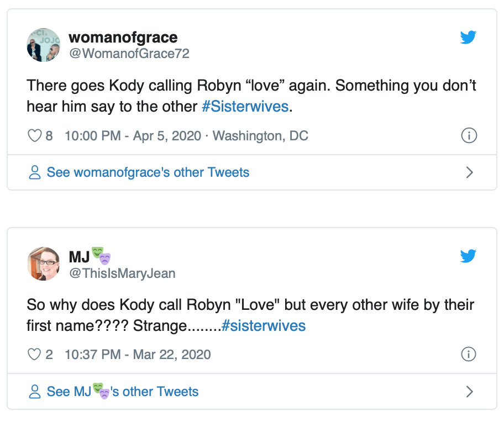This screenshot has height=422, width=504.
Task: Open the info icon on MJ's tweet
Action: 469,355
